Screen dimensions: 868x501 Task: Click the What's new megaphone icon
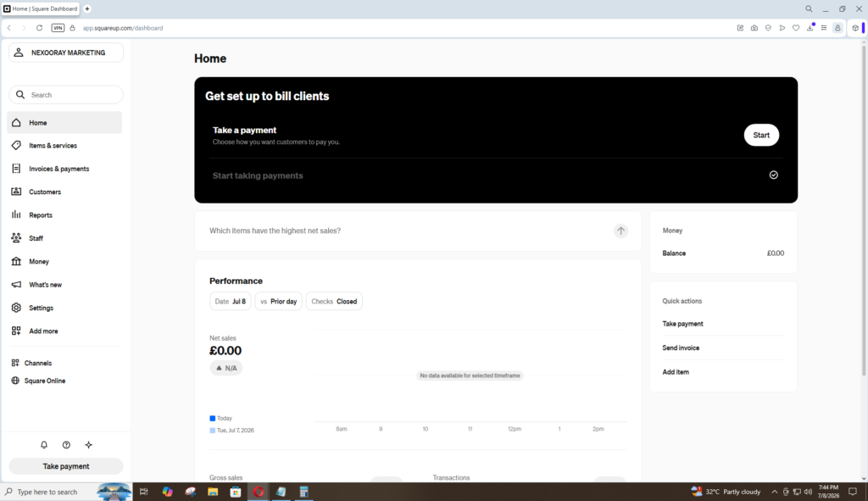pyautogui.click(x=16, y=285)
